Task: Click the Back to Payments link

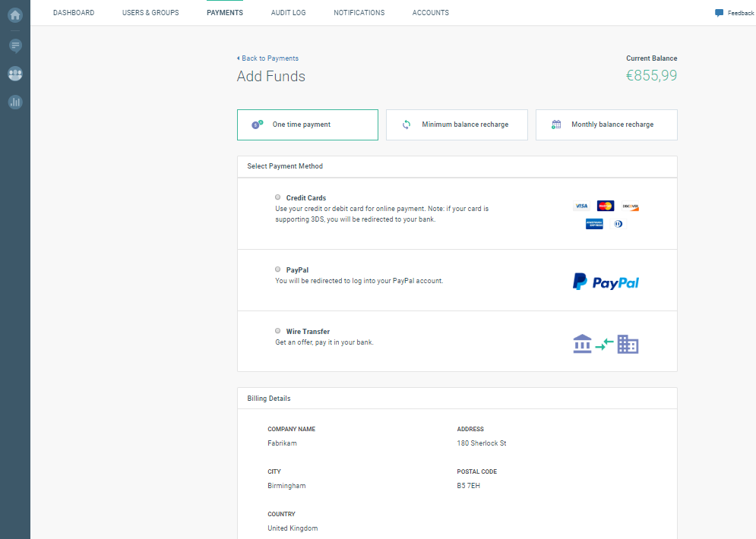Action: click(267, 58)
